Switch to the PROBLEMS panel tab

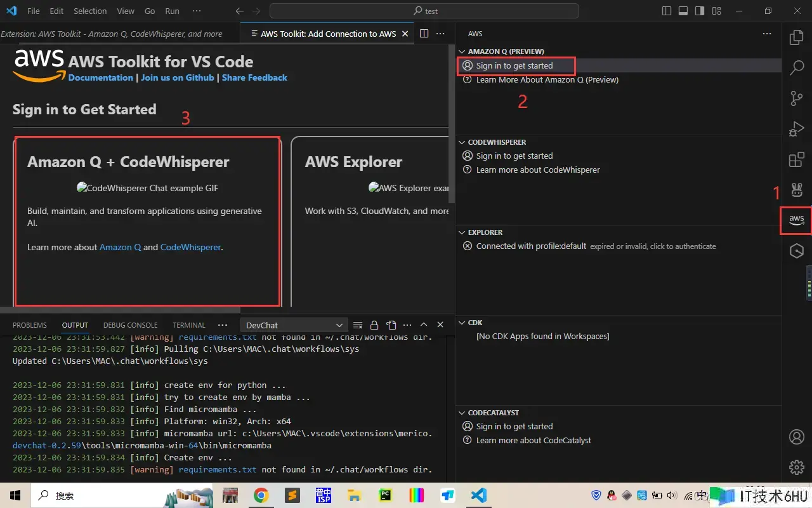(30, 325)
